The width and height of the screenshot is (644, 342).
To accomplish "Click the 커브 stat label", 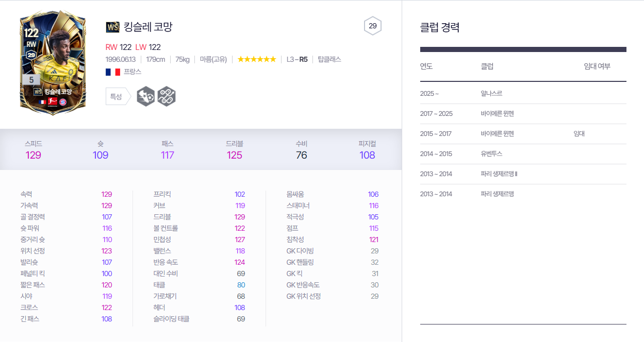I will [159, 206].
